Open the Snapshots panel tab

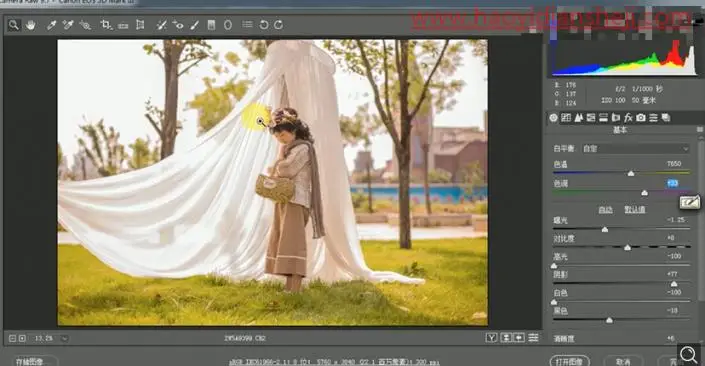(x=666, y=118)
